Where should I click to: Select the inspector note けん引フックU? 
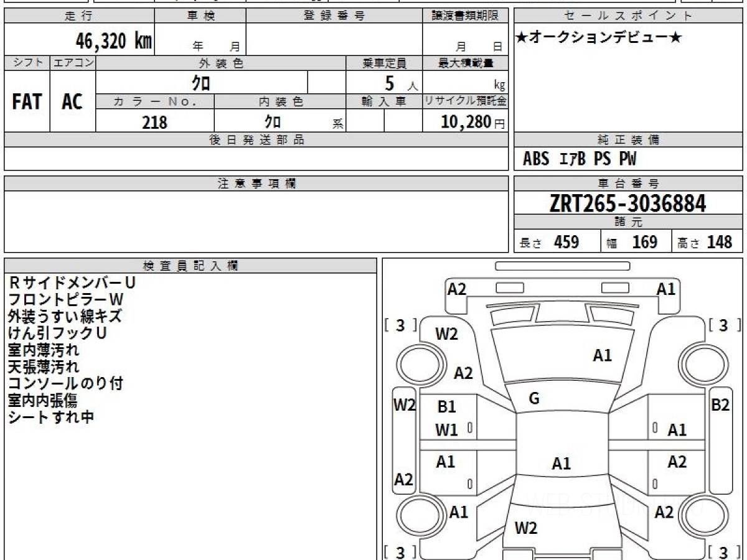click(57, 334)
